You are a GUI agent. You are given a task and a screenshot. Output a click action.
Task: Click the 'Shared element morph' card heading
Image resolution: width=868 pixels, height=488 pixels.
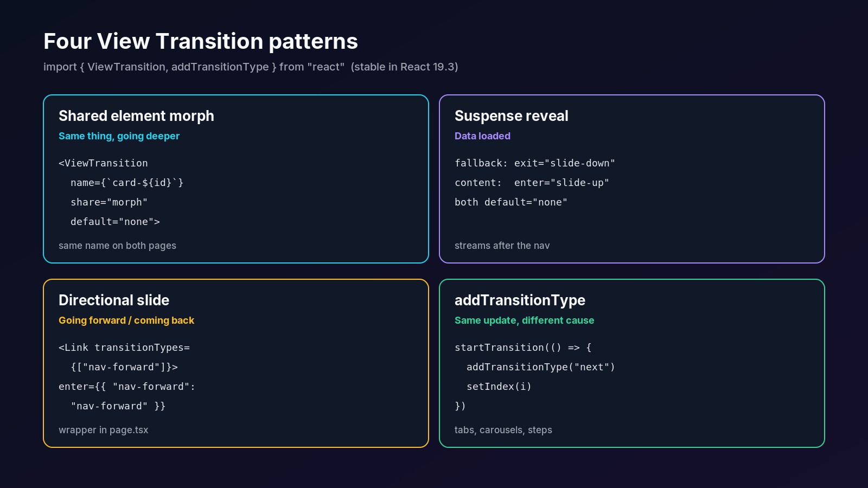136,116
